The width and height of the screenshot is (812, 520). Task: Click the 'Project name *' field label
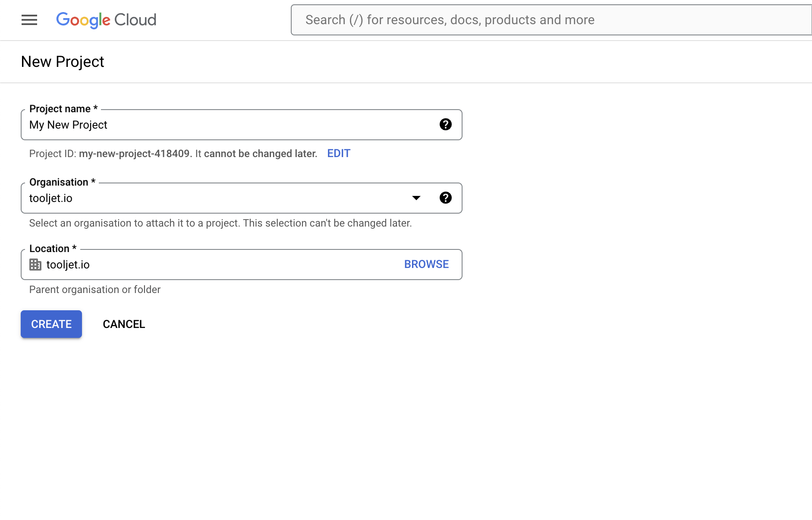[x=63, y=109]
